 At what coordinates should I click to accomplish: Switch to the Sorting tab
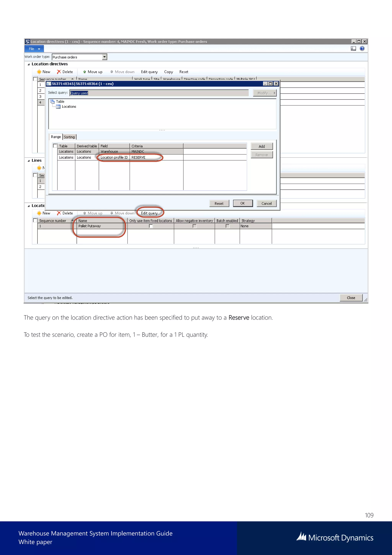(x=69, y=137)
